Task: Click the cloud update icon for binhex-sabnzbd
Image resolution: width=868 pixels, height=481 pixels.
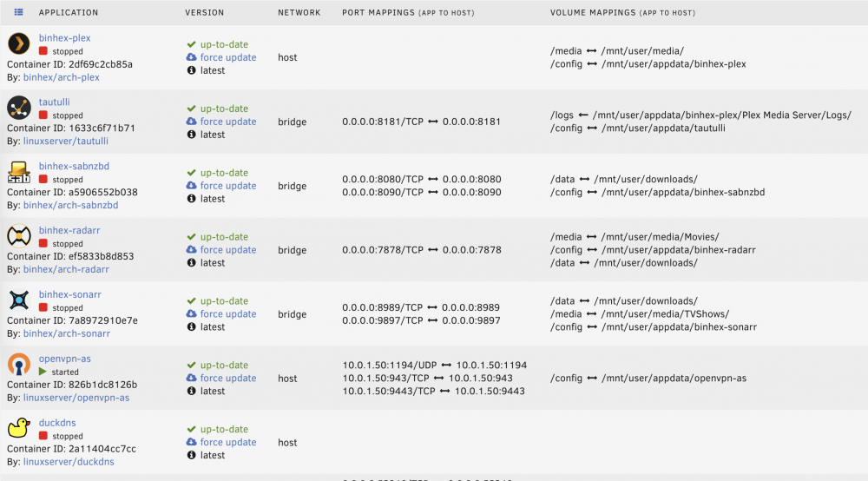Action: pos(192,186)
